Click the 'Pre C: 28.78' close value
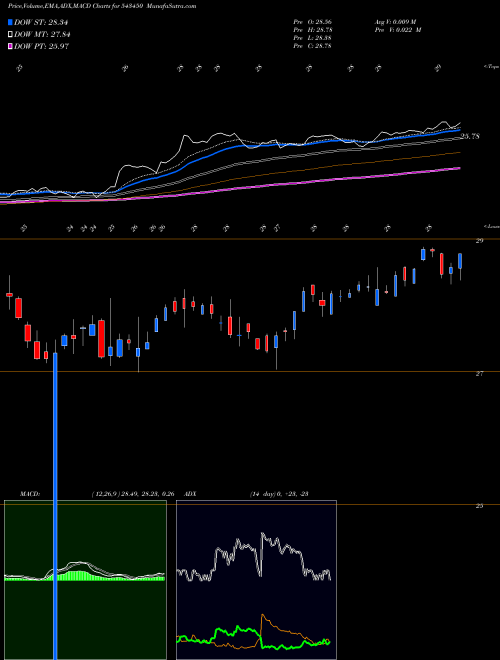This screenshot has width=500, height=660. click(x=313, y=45)
